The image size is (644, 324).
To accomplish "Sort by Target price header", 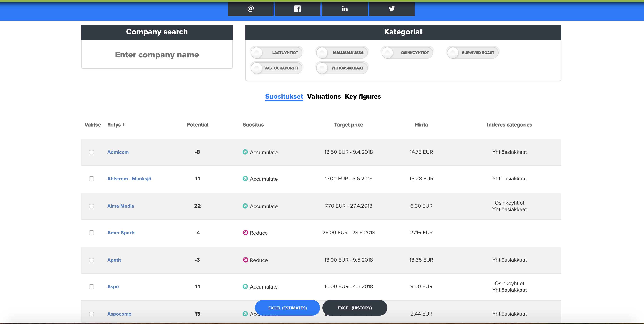I will [349, 125].
